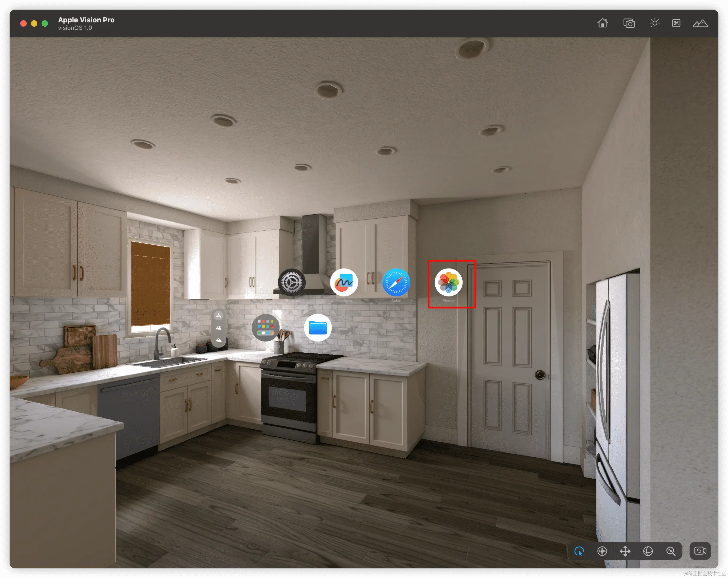The width and height of the screenshot is (728, 578).
Task: Select the Environments tab in home sidebar
Action: pos(219,340)
